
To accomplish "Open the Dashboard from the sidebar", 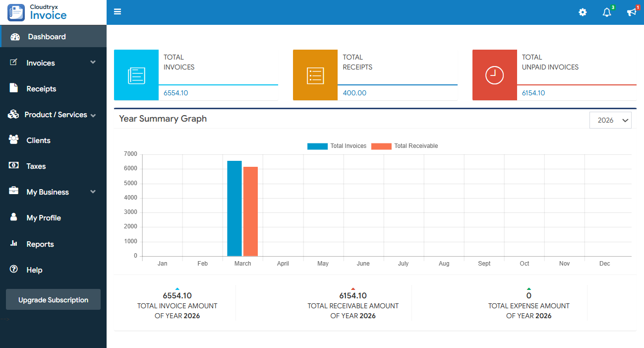I will (x=47, y=36).
